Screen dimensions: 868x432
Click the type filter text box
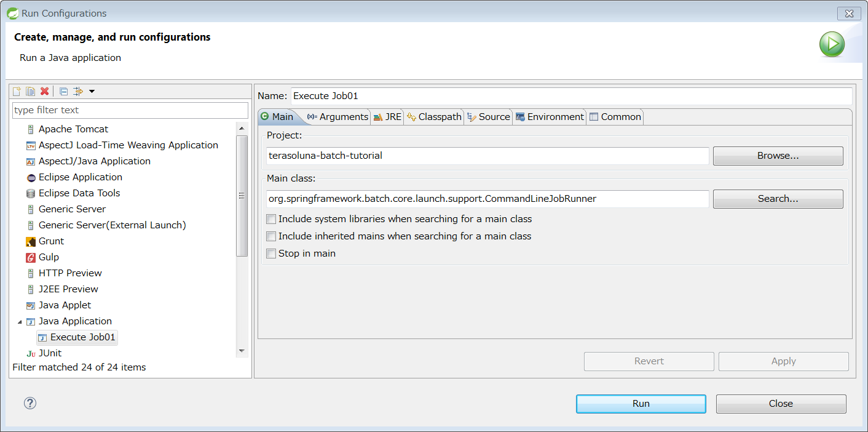tap(130, 110)
